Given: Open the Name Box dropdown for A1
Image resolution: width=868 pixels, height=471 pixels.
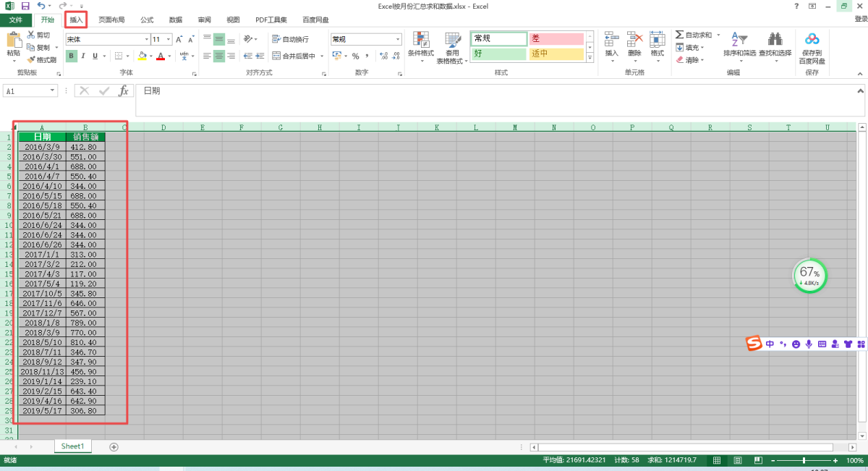Looking at the screenshot, I should 53,91.
